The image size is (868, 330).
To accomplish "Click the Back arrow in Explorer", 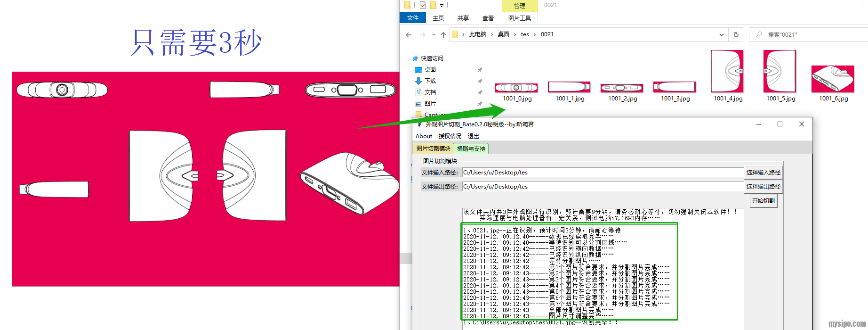I will click(x=409, y=34).
